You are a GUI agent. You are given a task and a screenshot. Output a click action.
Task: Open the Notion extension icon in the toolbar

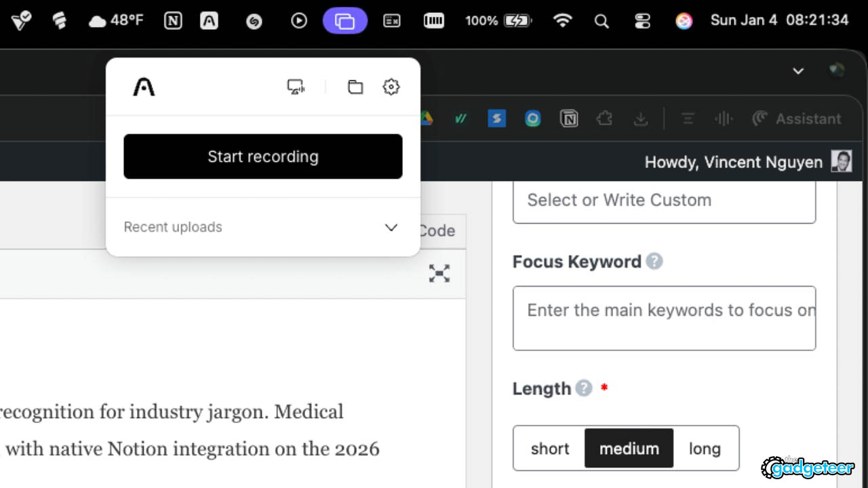pos(569,119)
